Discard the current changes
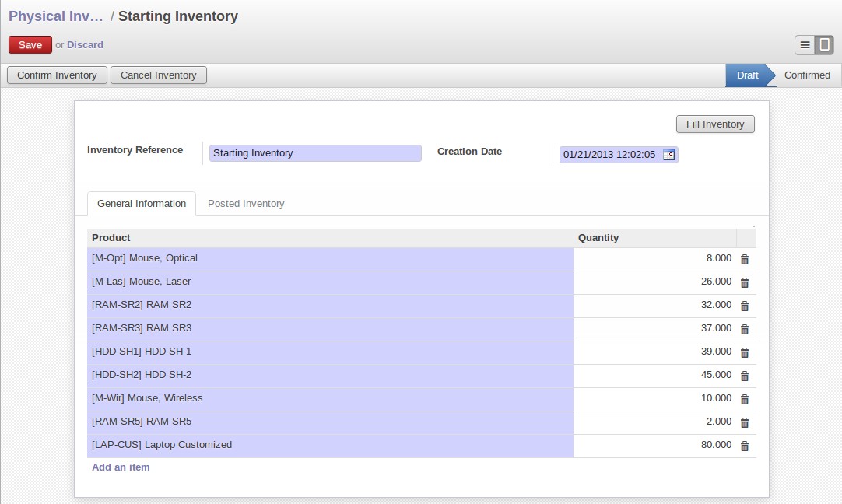842x504 pixels. pyautogui.click(x=85, y=45)
